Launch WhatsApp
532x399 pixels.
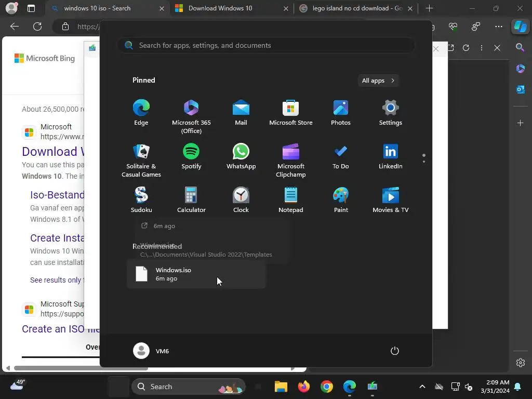[x=241, y=156]
